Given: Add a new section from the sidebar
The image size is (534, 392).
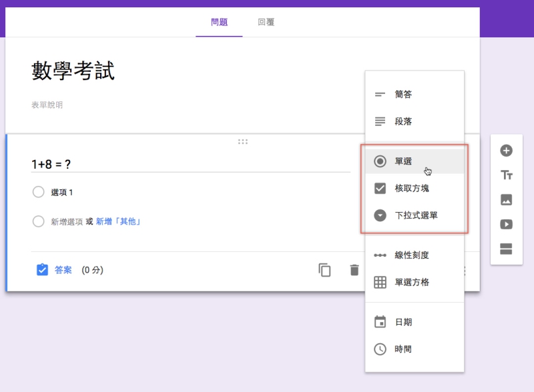Looking at the screenshot, I should (506, 249).
